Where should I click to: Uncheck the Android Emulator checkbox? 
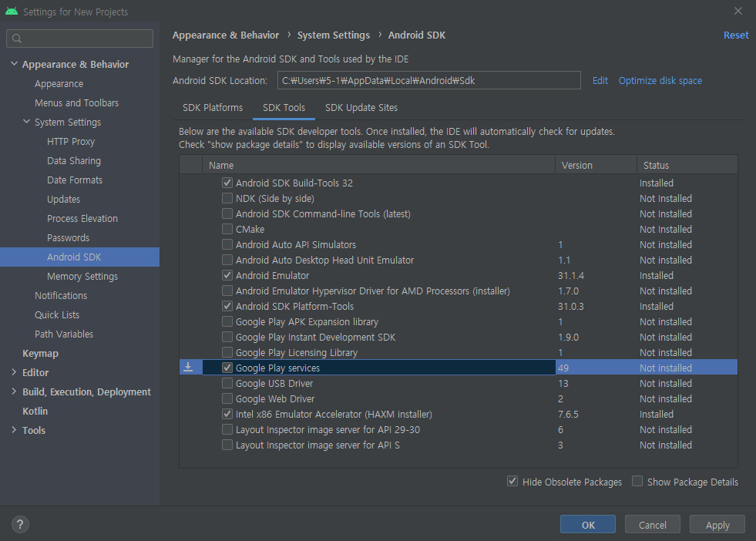[x=227, y=275]
